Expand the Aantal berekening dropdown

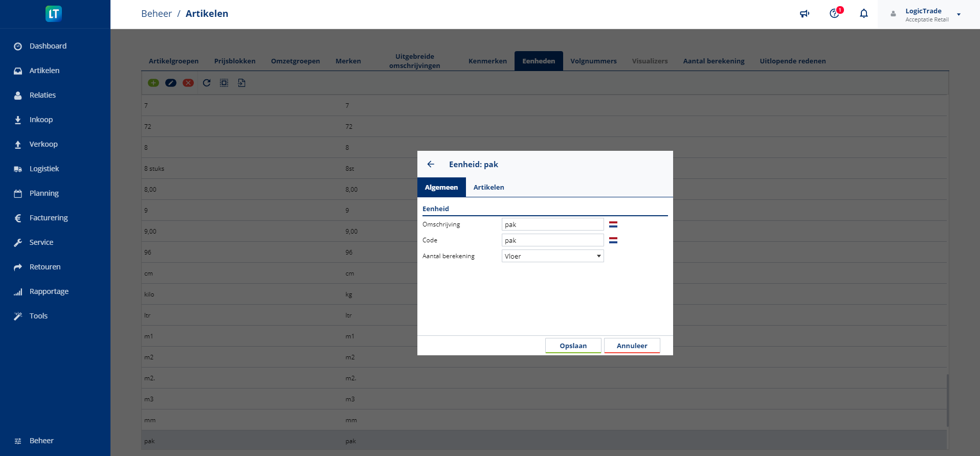pos(552,256)
